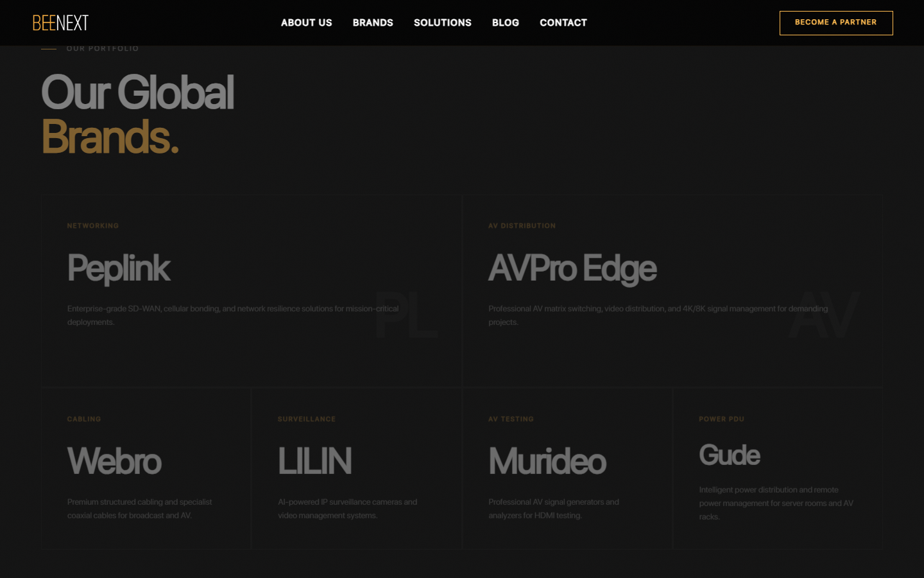This screenshot has width=924, height=578.
Task: Open the AVPro Edge brand title
Action: coord(572,268)
